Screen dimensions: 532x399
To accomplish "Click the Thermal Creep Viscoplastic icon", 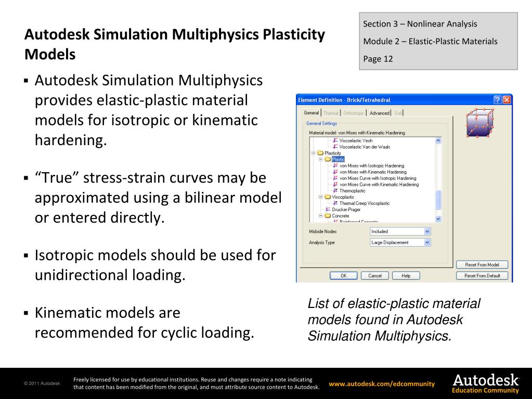I will [x=335, y=203].
